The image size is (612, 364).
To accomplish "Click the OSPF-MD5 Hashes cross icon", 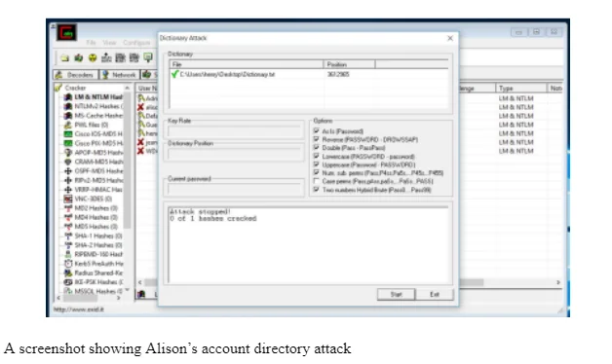I will coord(68,171).
